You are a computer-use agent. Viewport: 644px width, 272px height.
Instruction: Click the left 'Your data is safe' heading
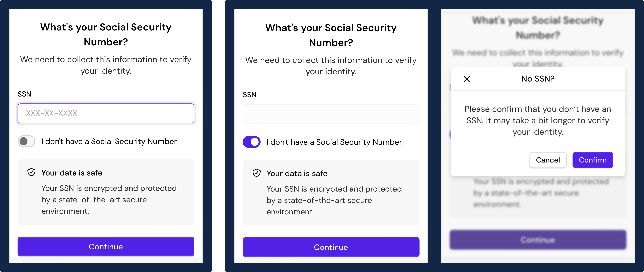click(x=72, y=173)
